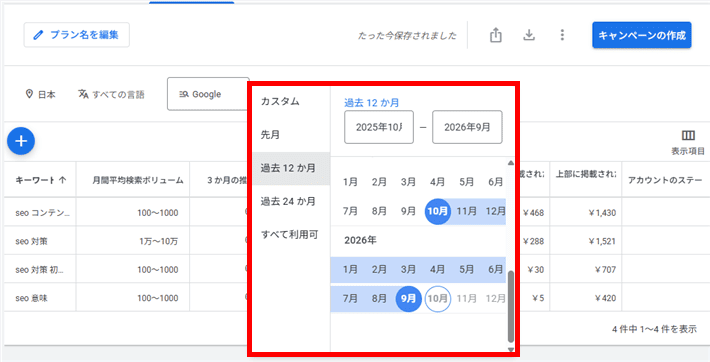Image resolution: width=710 pixels, height=362 pixels.
Task: Click the seo 意味 keyword row
Action: tap(31, 298)
